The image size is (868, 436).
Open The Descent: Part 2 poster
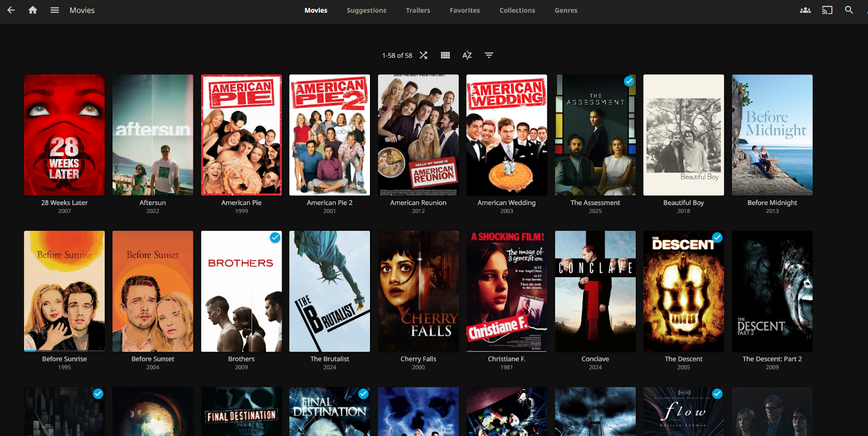click(772, 291)
